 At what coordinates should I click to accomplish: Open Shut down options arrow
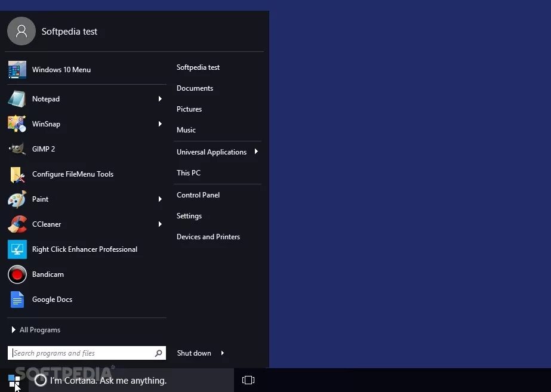tap(223, 353)
